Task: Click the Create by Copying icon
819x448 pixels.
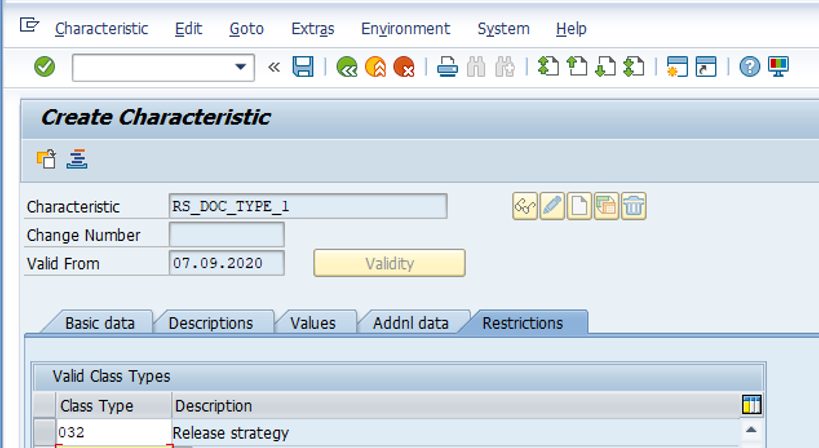Action: point(606,206)
